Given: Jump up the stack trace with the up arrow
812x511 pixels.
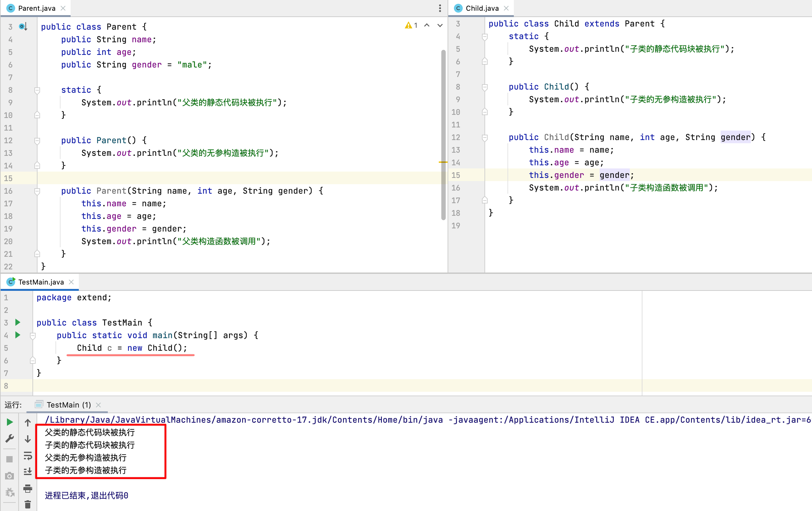Looking at the screenshot, I should [28, 423].
